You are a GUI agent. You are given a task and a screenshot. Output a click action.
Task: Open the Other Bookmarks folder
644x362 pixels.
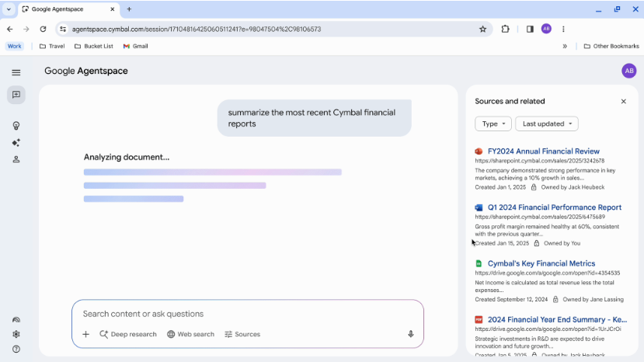611,46
